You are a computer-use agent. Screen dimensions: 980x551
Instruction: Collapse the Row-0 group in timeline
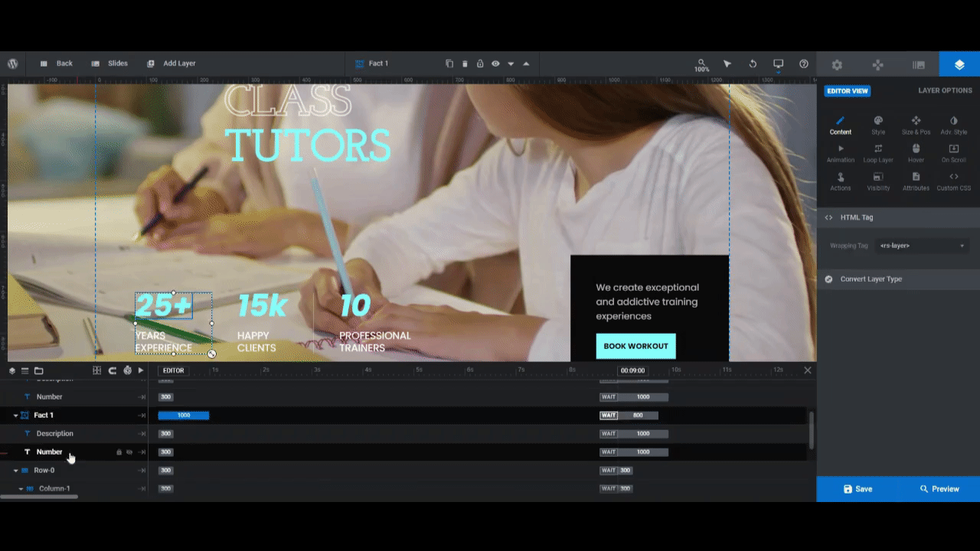(x=15, y=471)
